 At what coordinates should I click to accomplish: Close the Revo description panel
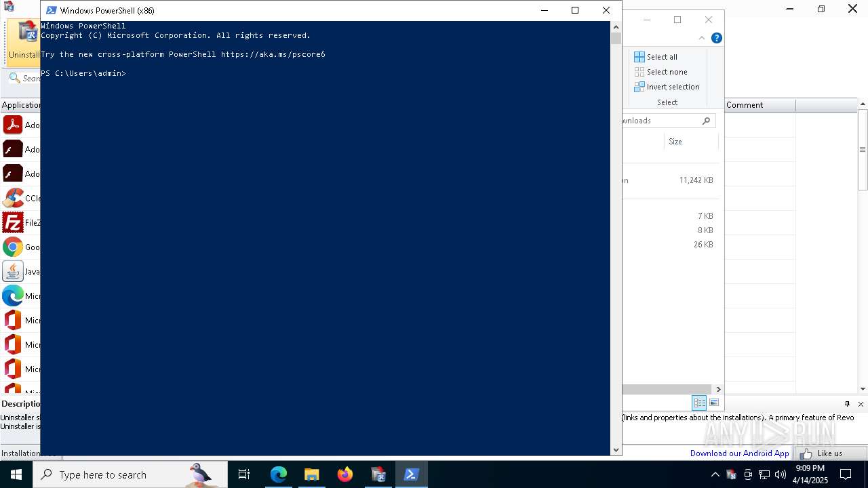[x=861, y=404]
